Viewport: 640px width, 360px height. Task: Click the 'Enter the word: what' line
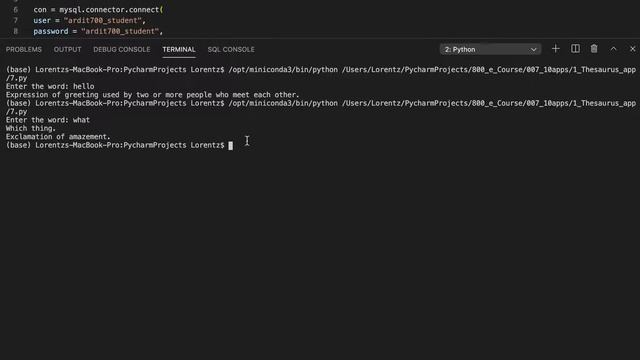[48, 120]
